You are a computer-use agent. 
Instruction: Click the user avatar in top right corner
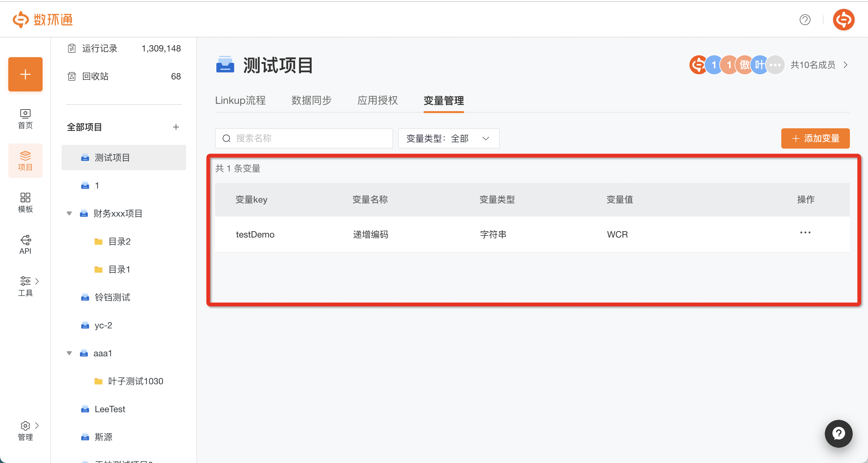844,19
